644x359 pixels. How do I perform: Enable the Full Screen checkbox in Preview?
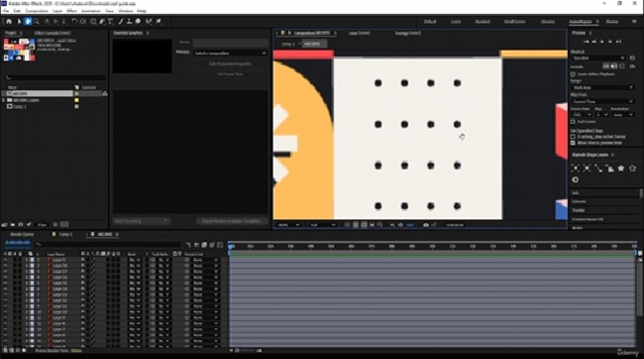573,122
